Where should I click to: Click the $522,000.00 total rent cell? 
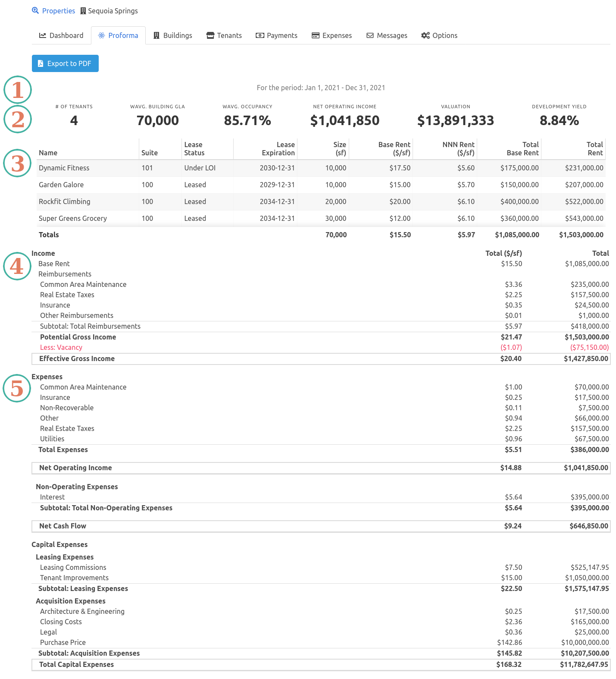point(584,201)
